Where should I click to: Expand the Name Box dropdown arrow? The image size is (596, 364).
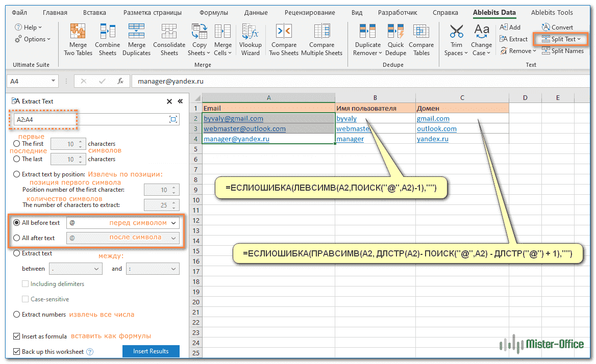(x=54, y=81)
